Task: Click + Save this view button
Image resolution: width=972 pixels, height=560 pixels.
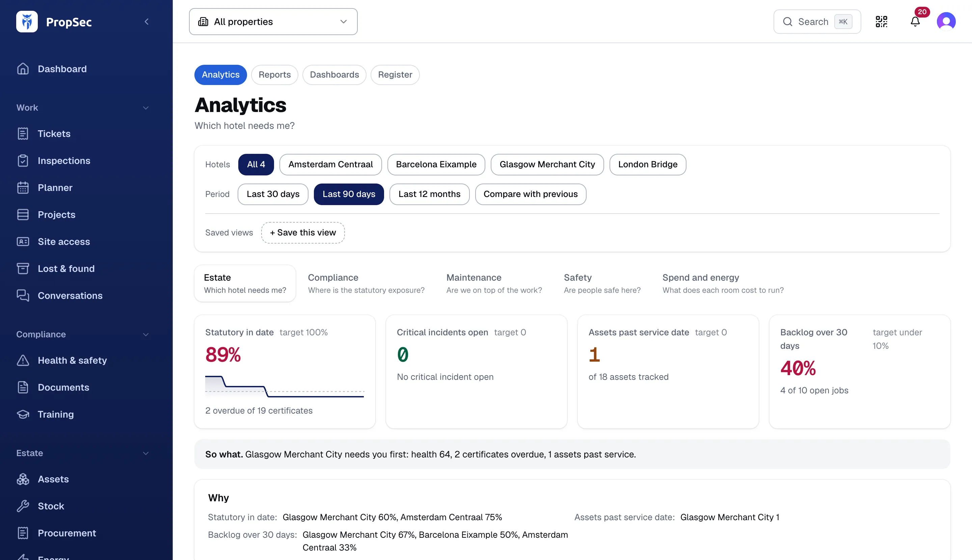Action: click(303, 233)
